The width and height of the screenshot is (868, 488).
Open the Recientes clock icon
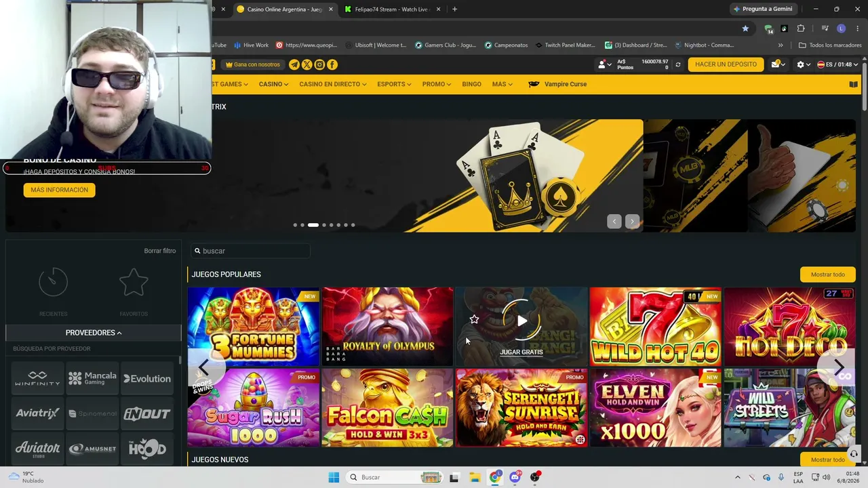53,282
